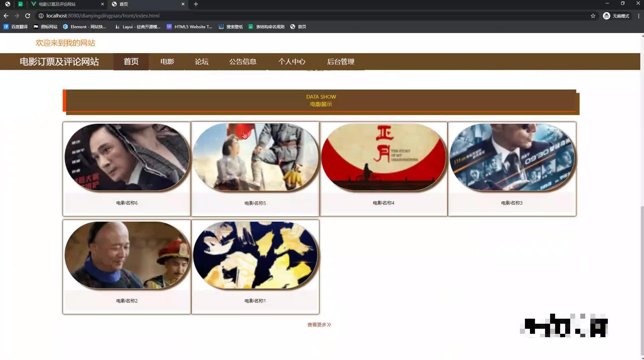This screenshot has height=360, width=644.
Task: Click the 电影名称3 title text
Action: tap(512, 203)
